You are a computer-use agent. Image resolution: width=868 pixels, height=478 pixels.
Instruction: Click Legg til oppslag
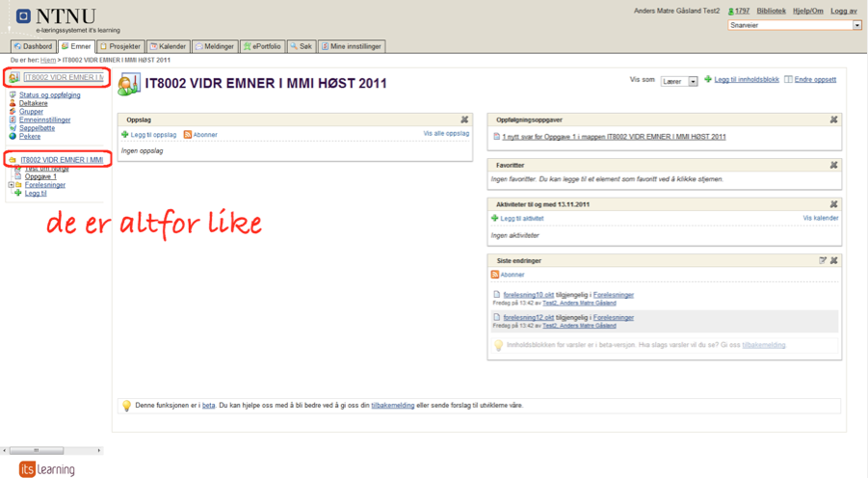[153, 135]
